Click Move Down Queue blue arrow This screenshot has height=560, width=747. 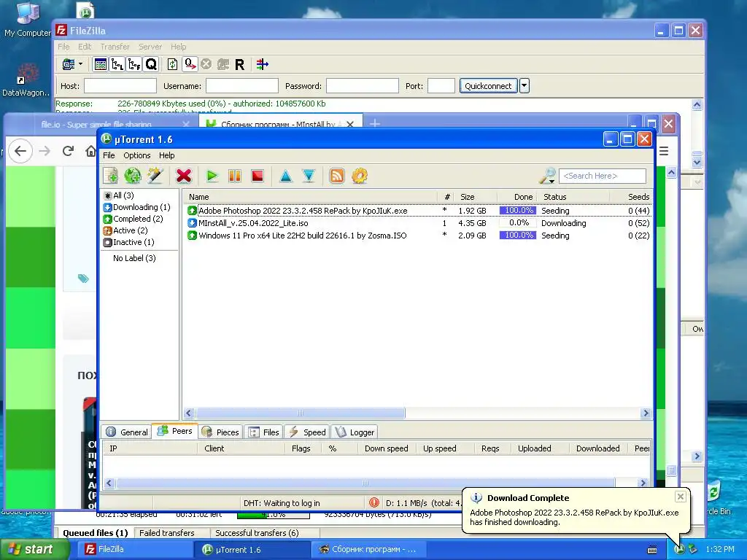coord(309,176)
